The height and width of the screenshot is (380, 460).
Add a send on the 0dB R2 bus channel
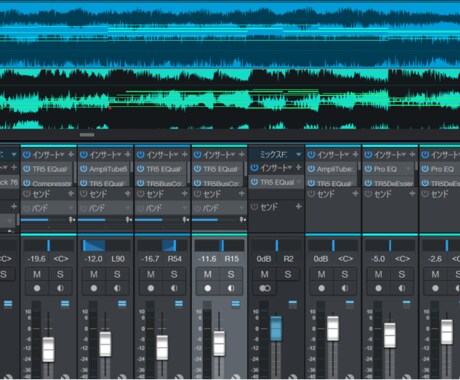coord(299,207)
